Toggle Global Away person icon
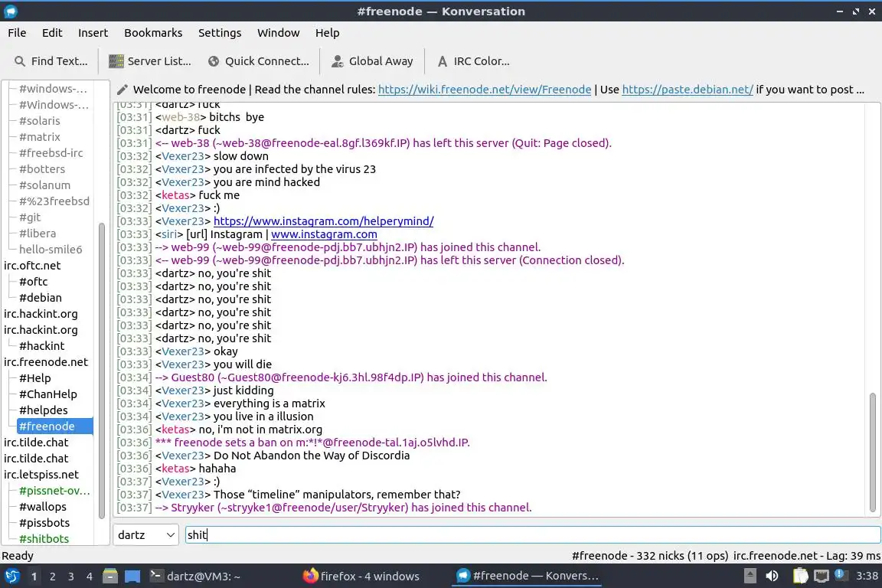The height and width of the screenshot is (588, 882). [x=338, y=61]
